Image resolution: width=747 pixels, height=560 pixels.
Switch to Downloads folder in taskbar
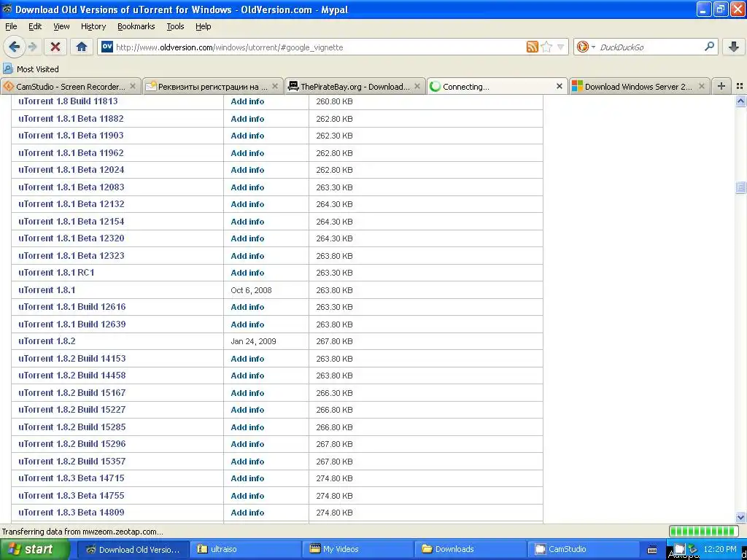pyautogui.click(x=470, y=549)
